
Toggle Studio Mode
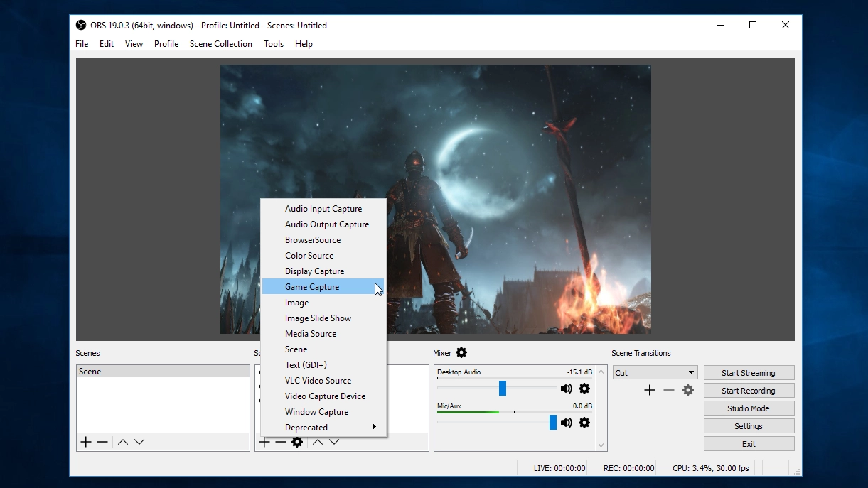coord(749,408)
